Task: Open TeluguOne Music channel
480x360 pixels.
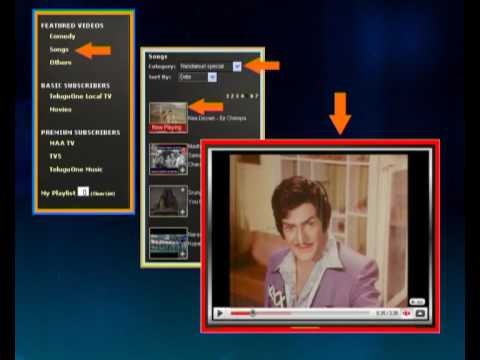Action: pyautogui.click(x=76, y=169)
